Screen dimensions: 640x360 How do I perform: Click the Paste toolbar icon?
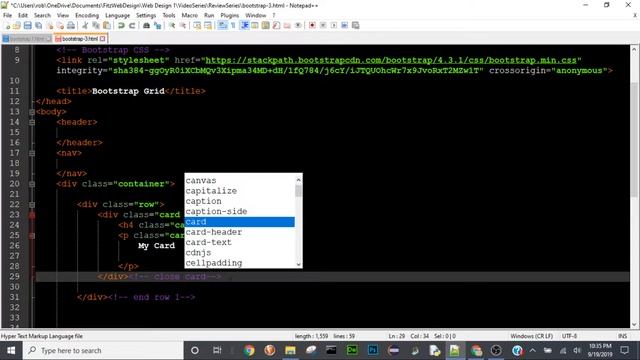107,25
